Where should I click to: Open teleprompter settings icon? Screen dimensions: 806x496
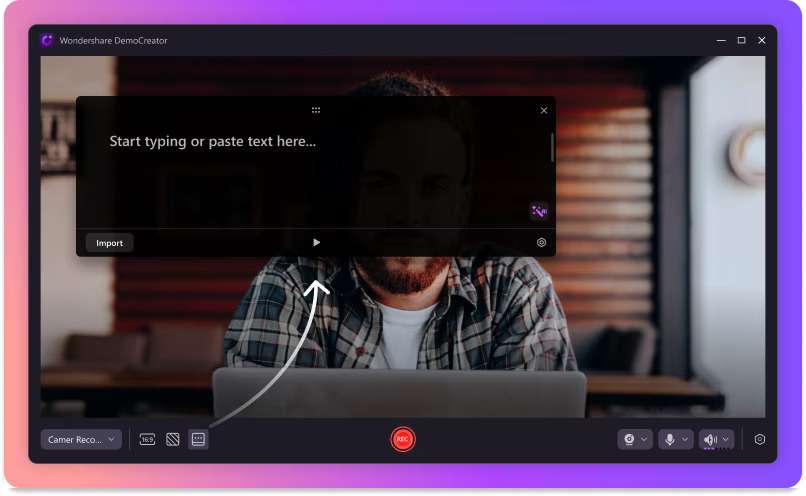click(541, 243)
